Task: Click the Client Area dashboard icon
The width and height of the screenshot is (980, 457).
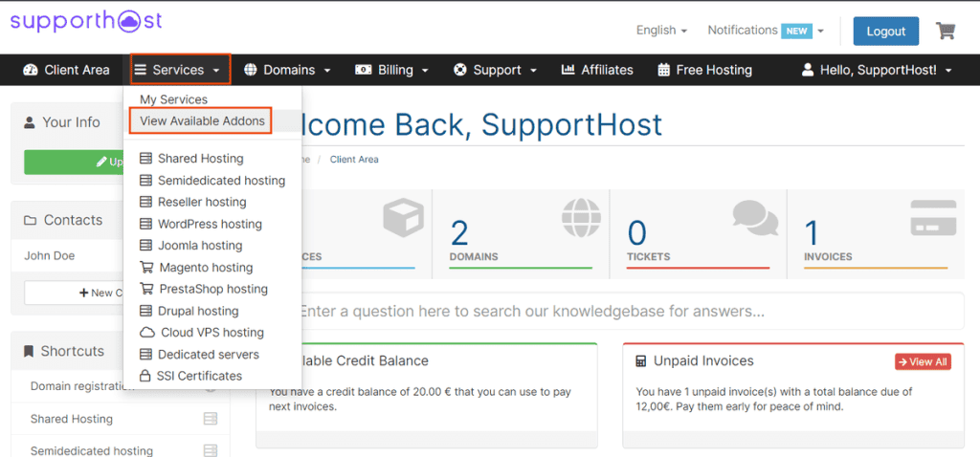Action: (x=30, y=70)
